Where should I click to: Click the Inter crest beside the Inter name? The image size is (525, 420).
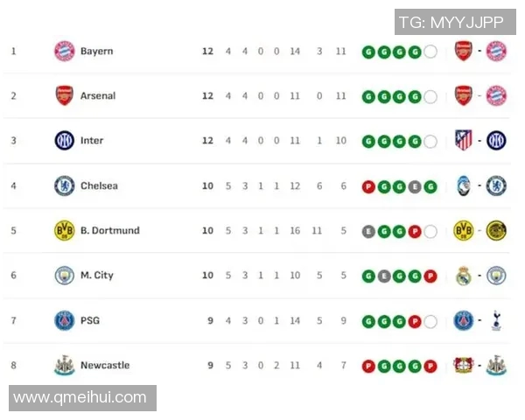[65, 141]
